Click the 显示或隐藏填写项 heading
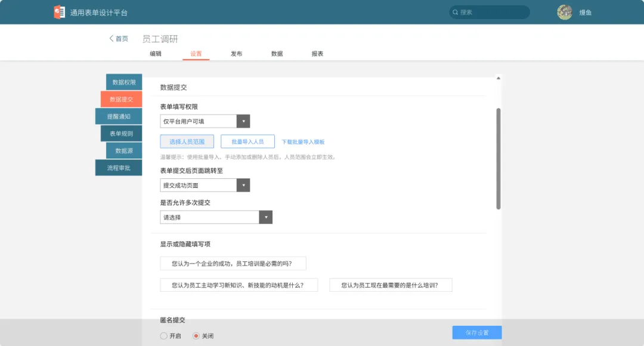 (185, 244)
